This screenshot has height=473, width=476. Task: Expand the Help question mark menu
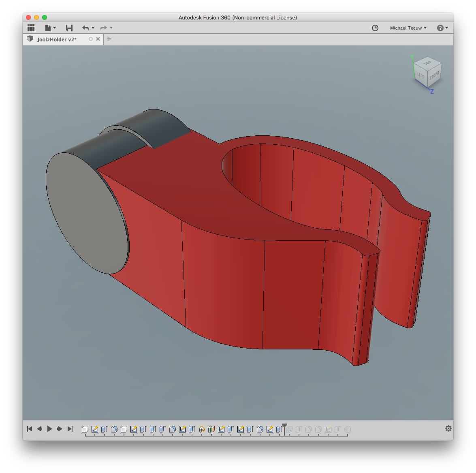[x=442, y=28]
